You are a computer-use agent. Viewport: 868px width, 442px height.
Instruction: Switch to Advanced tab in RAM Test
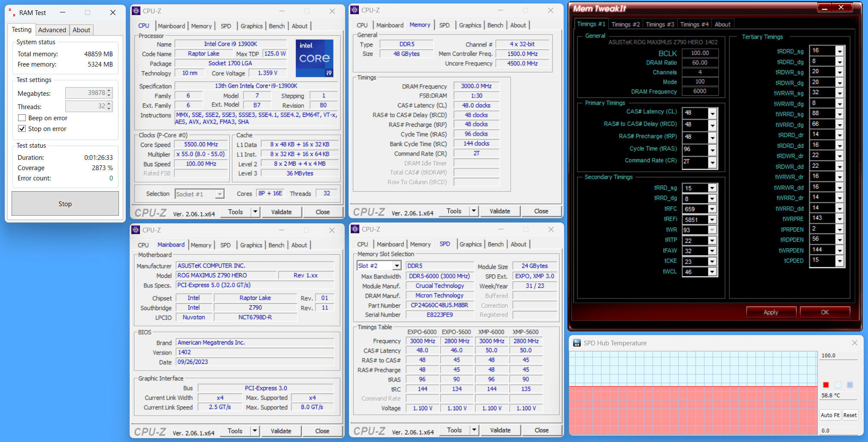click(52, 30)
